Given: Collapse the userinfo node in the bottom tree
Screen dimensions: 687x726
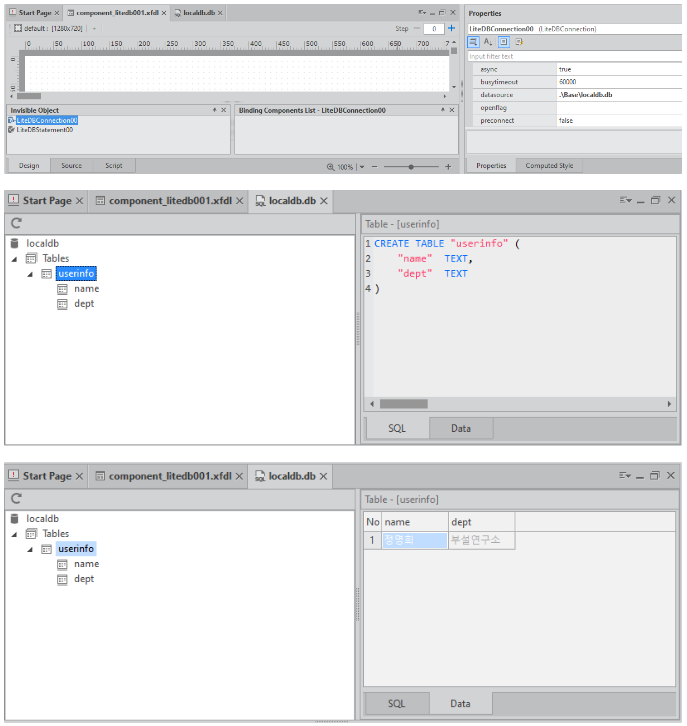Looking at the screenshot, I should pyautogui.click(x=30, y=549).
